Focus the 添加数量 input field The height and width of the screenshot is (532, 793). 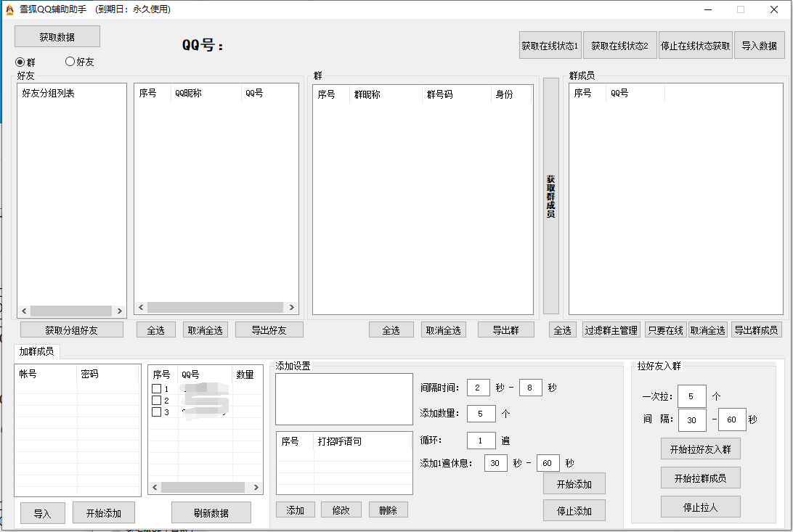pyautogui.click(x=481, y=414)
